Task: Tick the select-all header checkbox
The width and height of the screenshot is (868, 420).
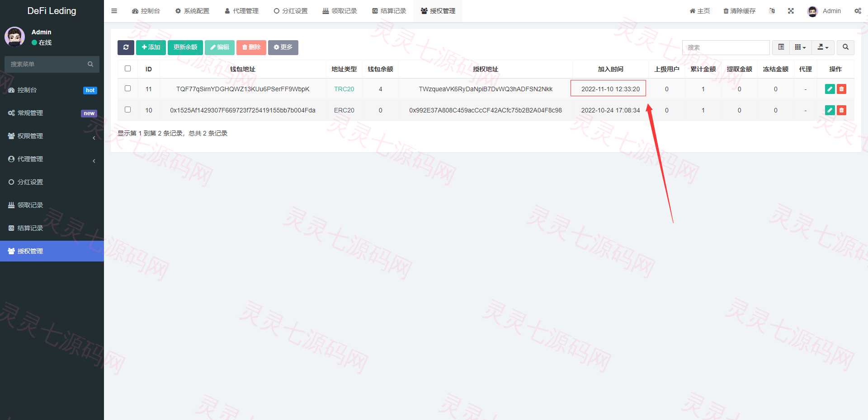Action: coord(127,69)
